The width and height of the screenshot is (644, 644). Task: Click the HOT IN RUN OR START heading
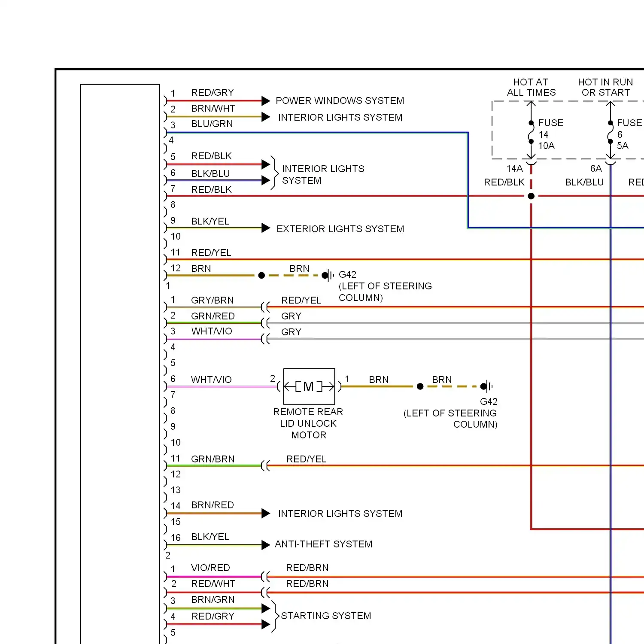[605, 87]
